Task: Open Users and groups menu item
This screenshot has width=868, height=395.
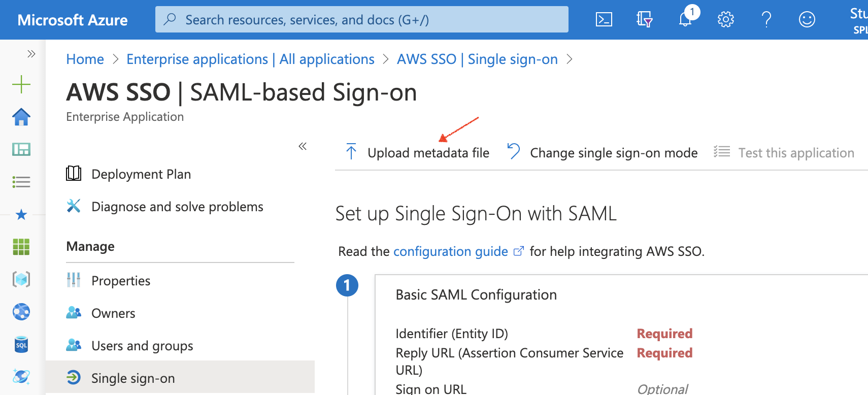Action: (142, 346)
